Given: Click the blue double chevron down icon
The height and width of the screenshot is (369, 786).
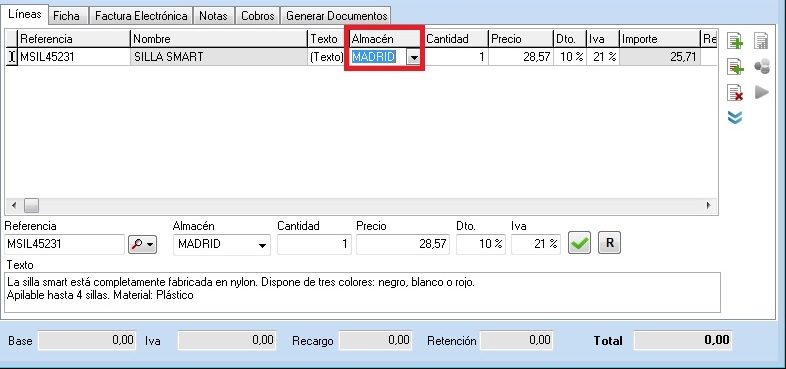Looking at the screenshot, I should tap(735, 117).
